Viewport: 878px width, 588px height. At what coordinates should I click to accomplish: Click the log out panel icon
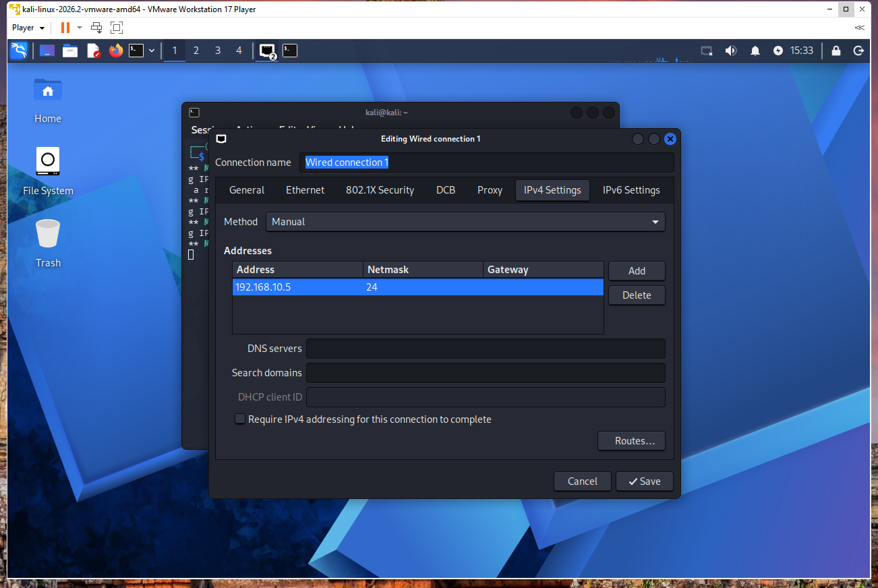click(858, 51)
